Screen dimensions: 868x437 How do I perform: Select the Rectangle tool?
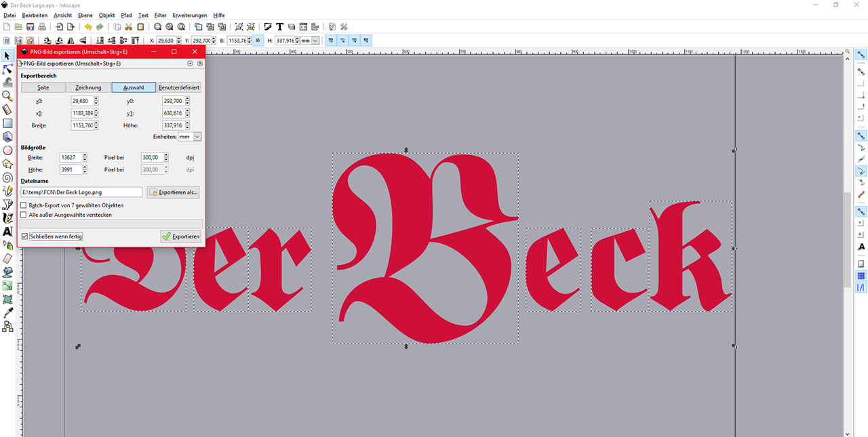[x=7, y=123]
